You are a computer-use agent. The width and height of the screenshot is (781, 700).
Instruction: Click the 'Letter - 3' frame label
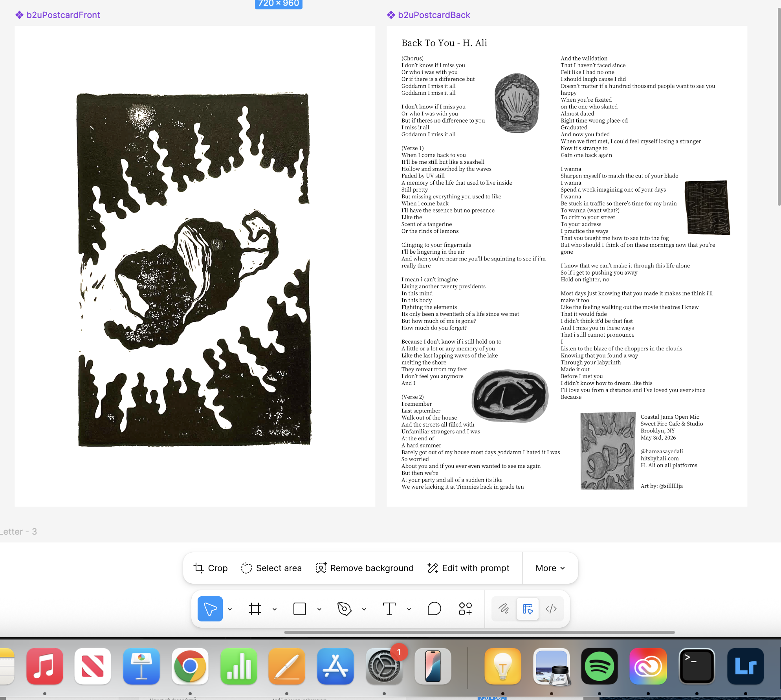pos(18,531)
